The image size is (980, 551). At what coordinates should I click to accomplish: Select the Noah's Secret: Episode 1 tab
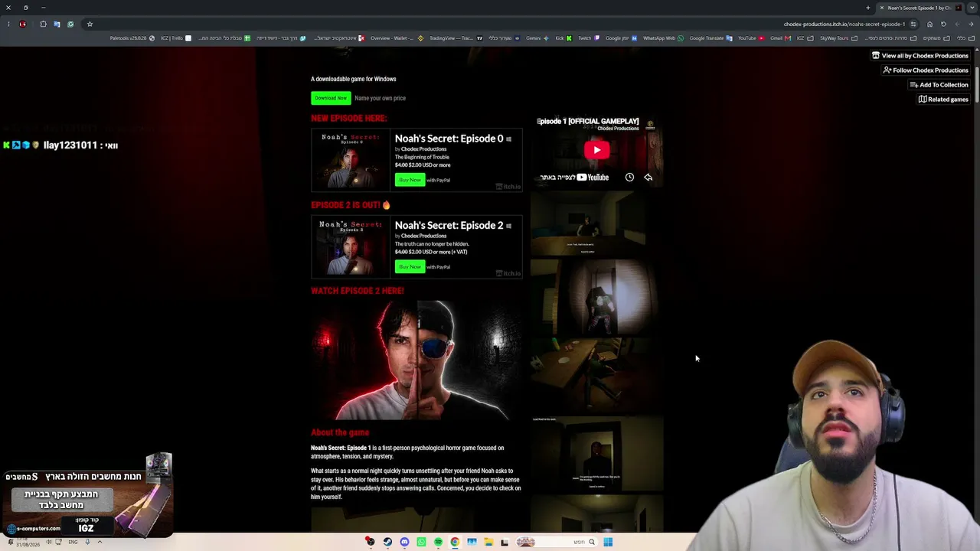pos(920,8)
